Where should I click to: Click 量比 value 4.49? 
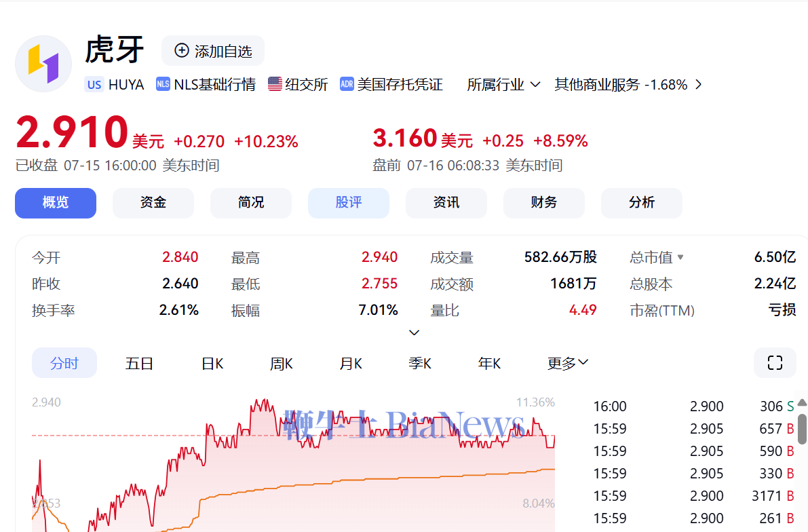pyautogui.click(x=583, y=310)
